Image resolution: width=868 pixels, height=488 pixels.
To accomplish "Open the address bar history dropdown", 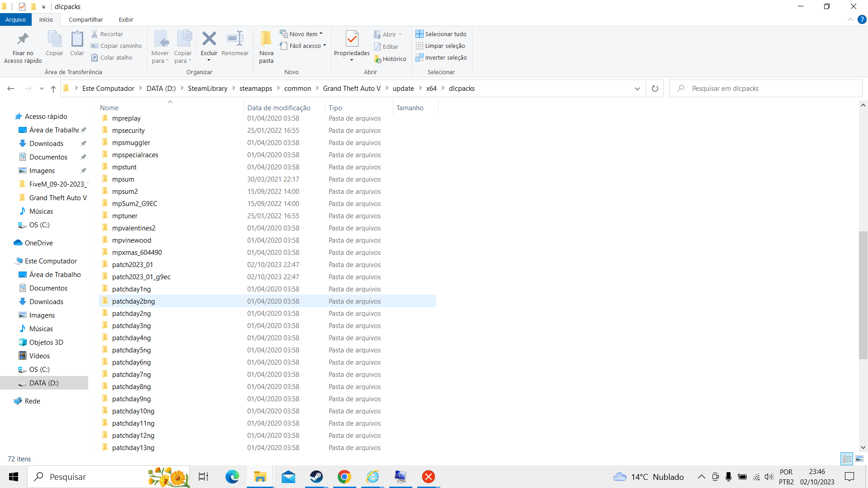I will [637, 89].
